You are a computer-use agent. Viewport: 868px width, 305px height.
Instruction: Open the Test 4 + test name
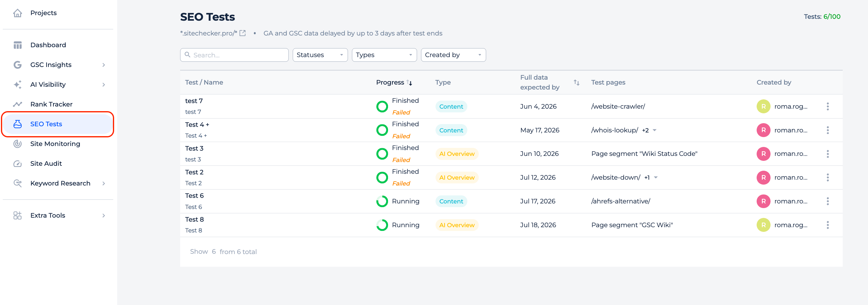click(197, 124)
